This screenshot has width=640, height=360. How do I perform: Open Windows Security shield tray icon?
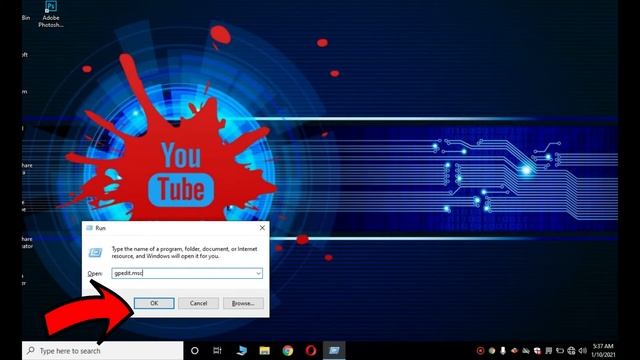[537, 351]
